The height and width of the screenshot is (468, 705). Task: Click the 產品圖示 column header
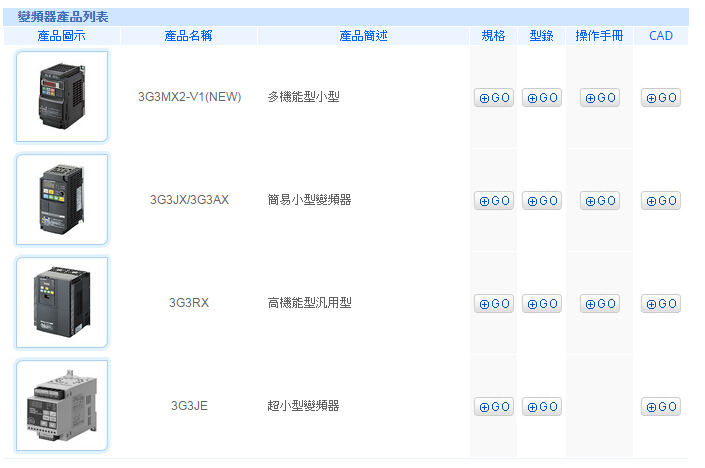[62, 36]
